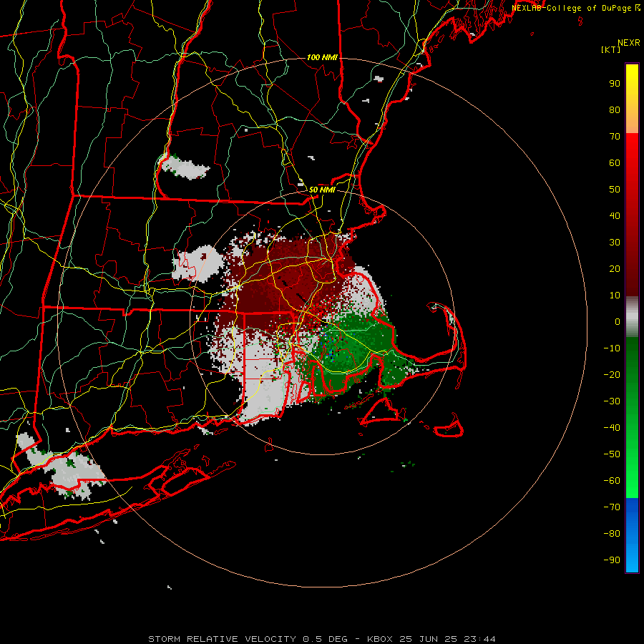The image size is (644, 644).
Task: Click the NEXR label above color scale
Action: coord(629,42)
